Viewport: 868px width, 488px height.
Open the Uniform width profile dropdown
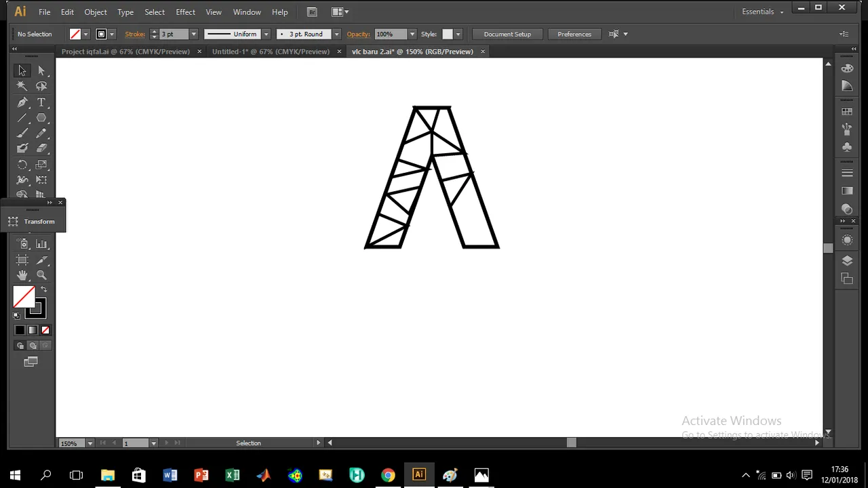266,34
